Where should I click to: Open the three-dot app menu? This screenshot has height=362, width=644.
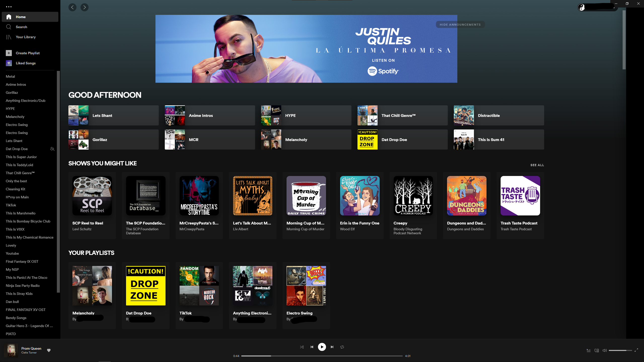tap(9, 7)
